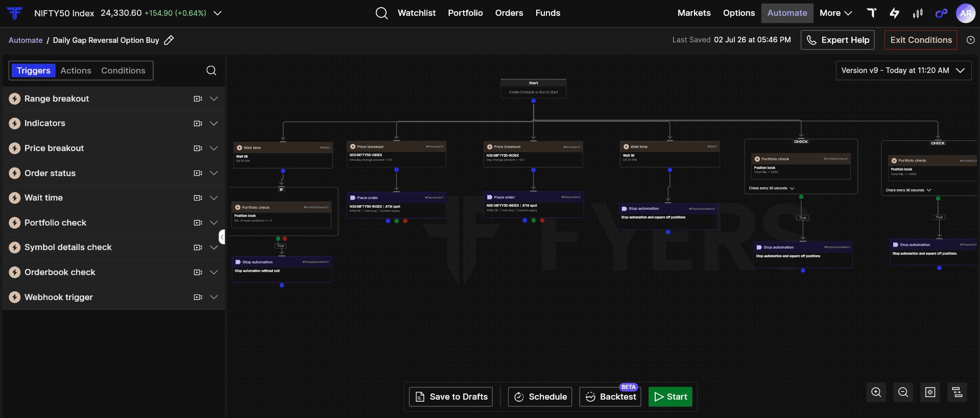
Task: Select the Stop automation without exit node
Action: (282, 269)
